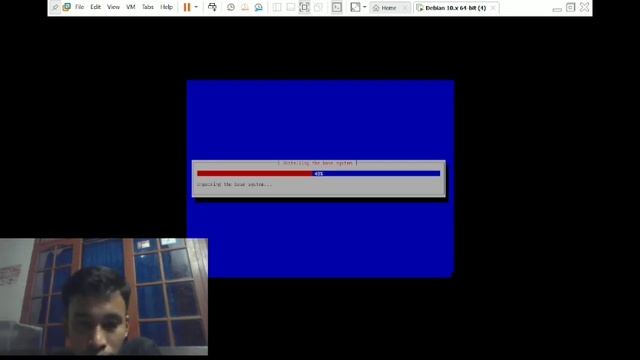Revert to snapshot icon
The width and height of the screenshot is (640, 360).
[245, 7]
